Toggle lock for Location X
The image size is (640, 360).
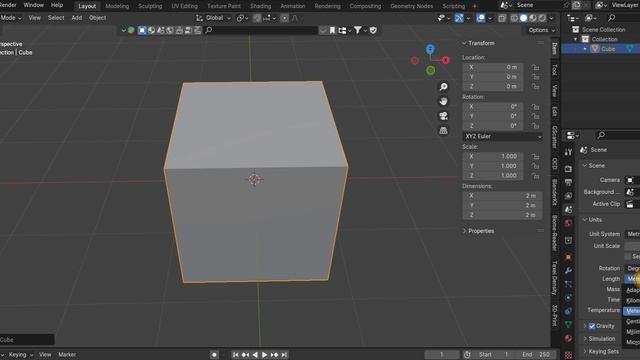click(535, 67)
